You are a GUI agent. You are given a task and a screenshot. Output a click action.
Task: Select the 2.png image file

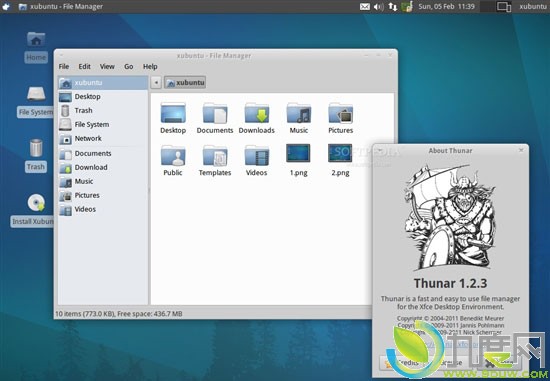(x=340, y=153)
